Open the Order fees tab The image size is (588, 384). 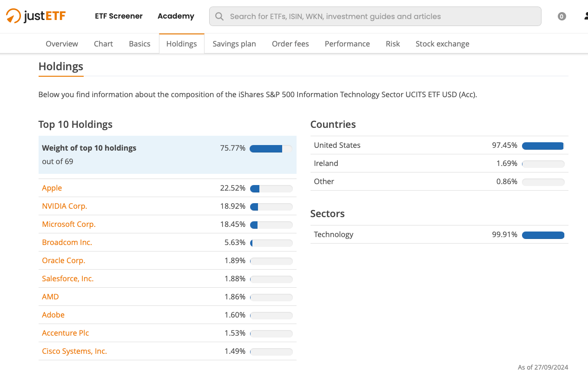[291, 44]
